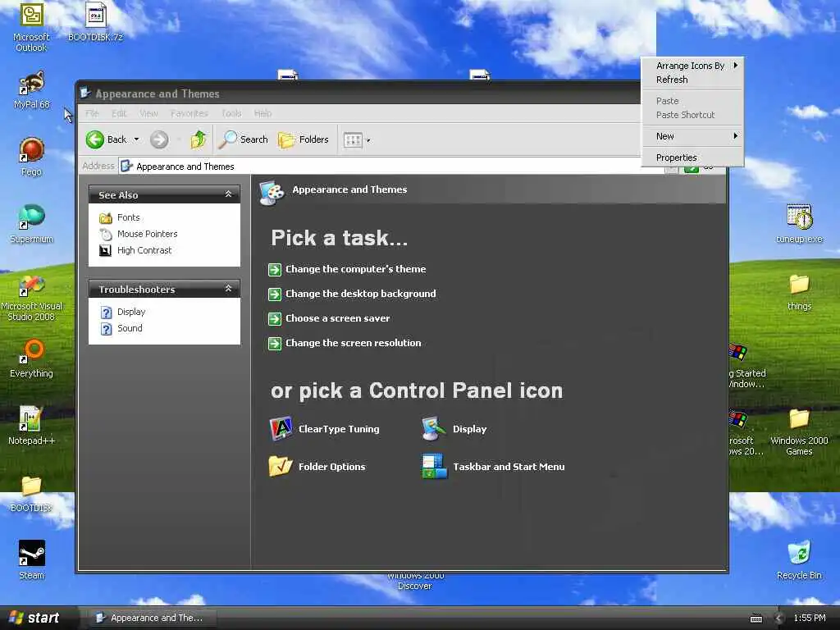
Task: Open the Display control panel icon
Action: [454, 428]
